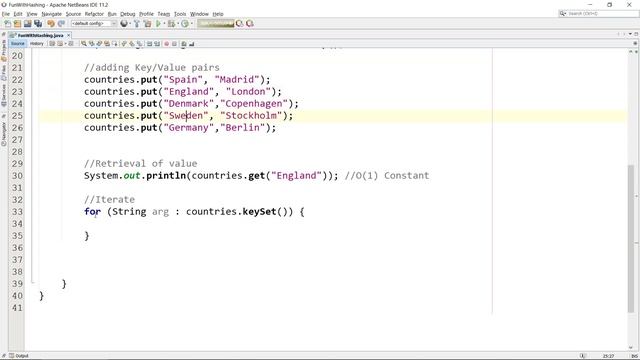Toggle Rectangular Selection editor icon
Viewport: 640px width, 360px height.
click(x=115, y=44)
